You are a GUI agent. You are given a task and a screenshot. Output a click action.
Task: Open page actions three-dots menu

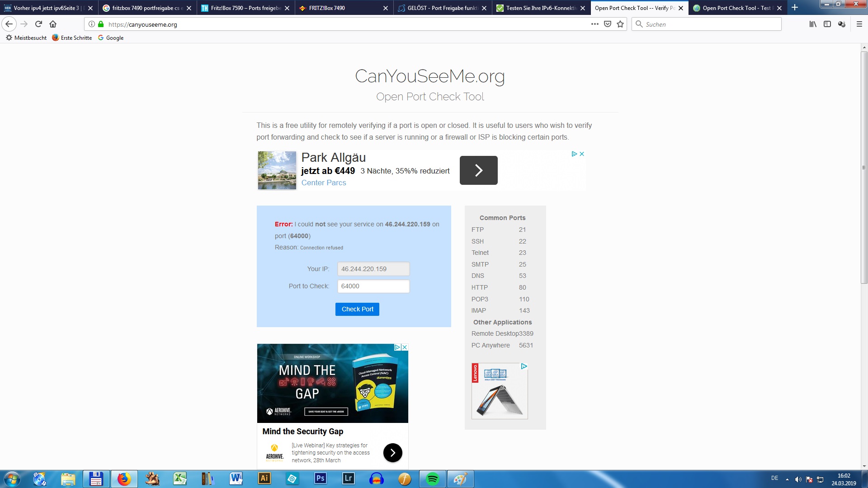click(x=595, y=24)
